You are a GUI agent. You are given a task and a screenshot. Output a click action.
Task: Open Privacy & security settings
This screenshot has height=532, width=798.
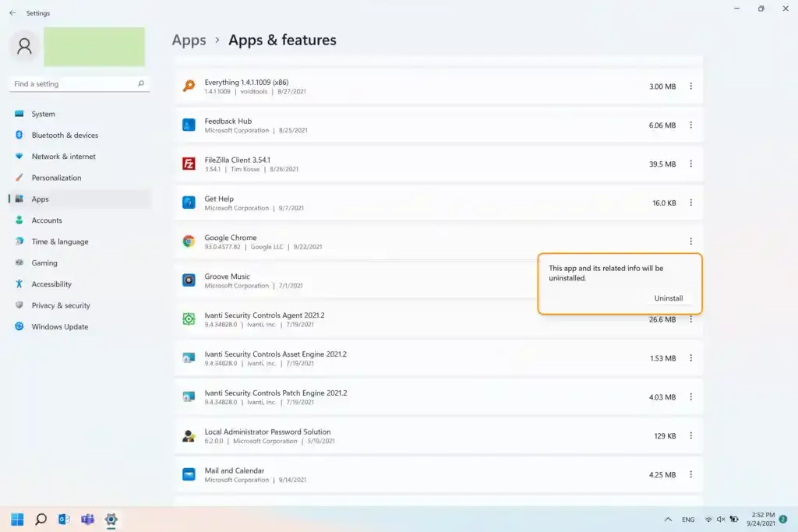80,305
